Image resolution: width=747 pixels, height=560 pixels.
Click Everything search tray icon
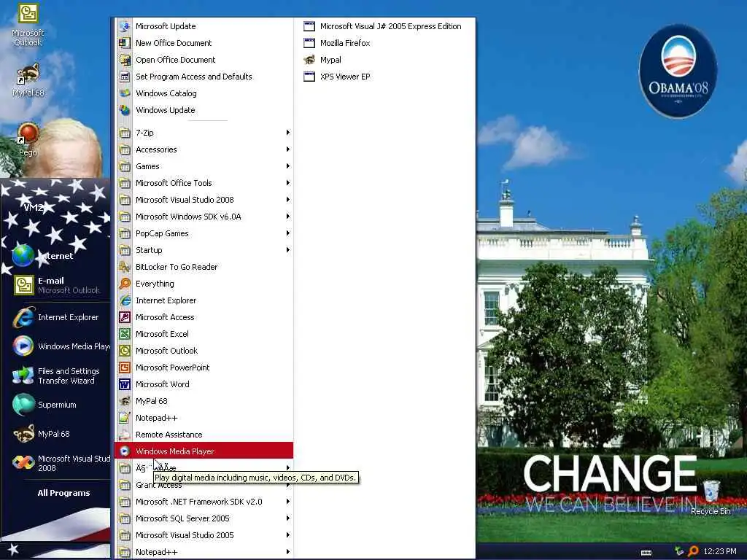tap(693, 551)
